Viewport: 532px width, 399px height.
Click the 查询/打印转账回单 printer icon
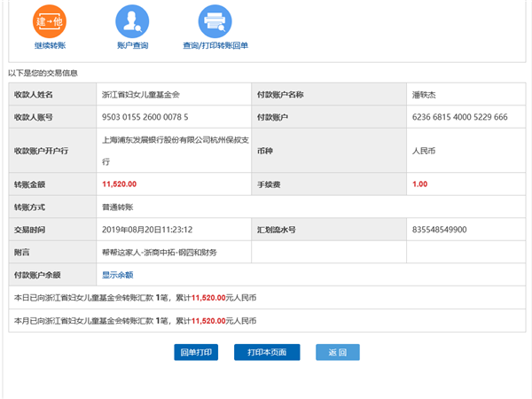pyautogui.click(x=215, y=20)
